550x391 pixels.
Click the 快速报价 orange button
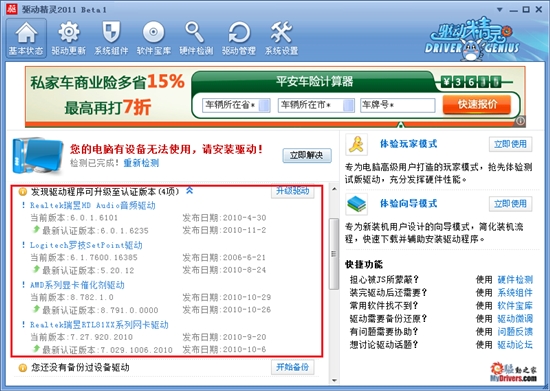tap(477, 105)
